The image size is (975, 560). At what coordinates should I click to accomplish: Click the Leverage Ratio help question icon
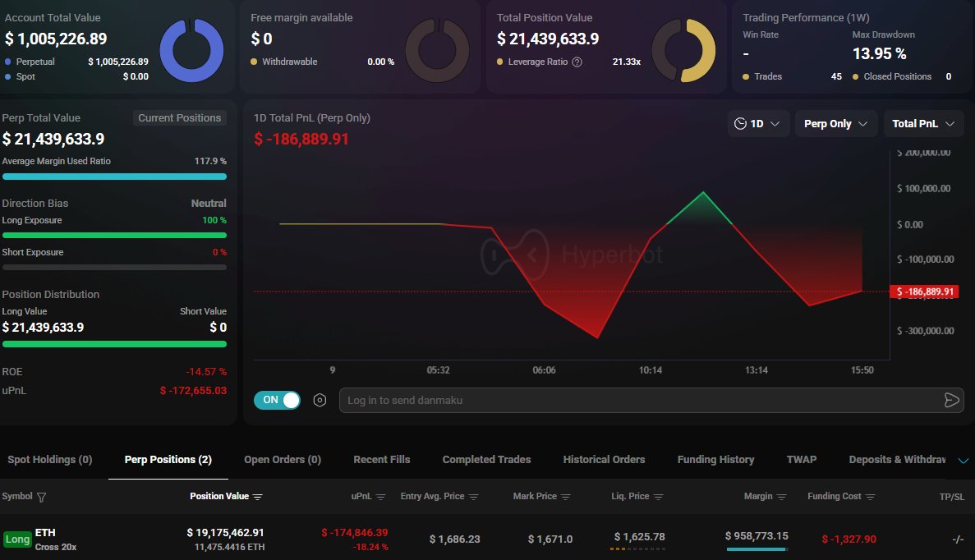(x=577, y=62)
